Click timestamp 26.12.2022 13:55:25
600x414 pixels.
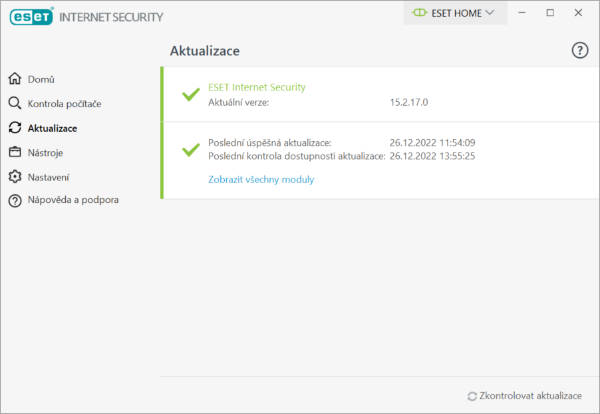pos(432,156)
